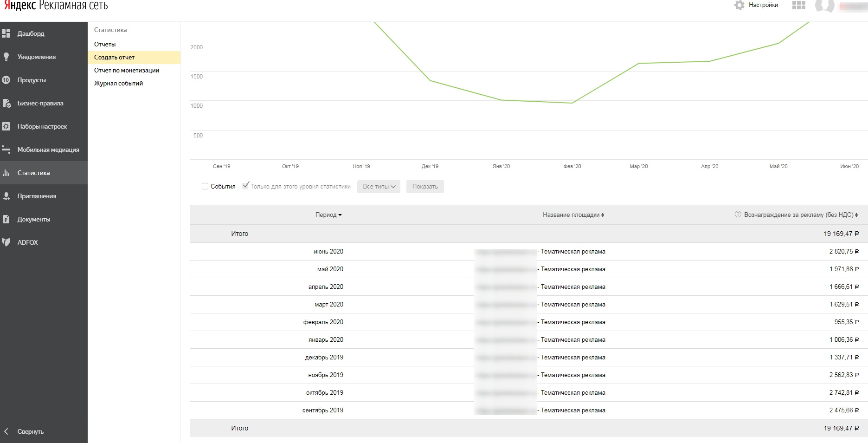This screenshot has width=868, height=443.
Task: Click the Business rules document icon
Action: click(6, 103)
